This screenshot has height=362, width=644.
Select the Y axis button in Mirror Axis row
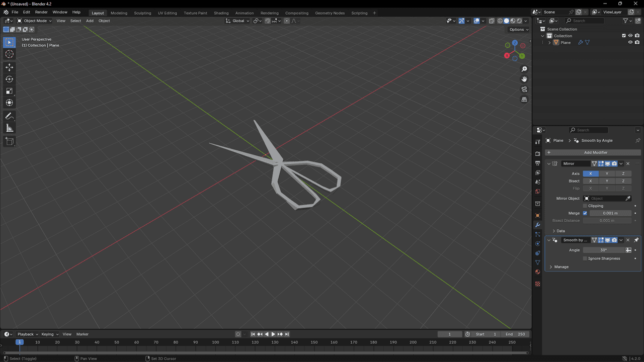coord(607,173)
